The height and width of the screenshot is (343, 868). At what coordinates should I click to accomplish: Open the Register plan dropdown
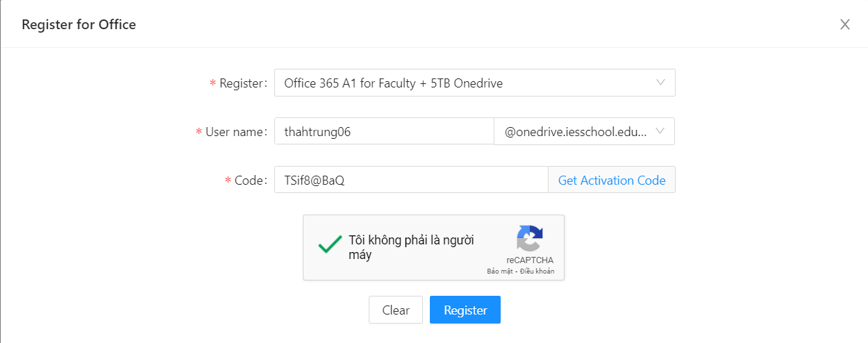[x=475, y=83]
